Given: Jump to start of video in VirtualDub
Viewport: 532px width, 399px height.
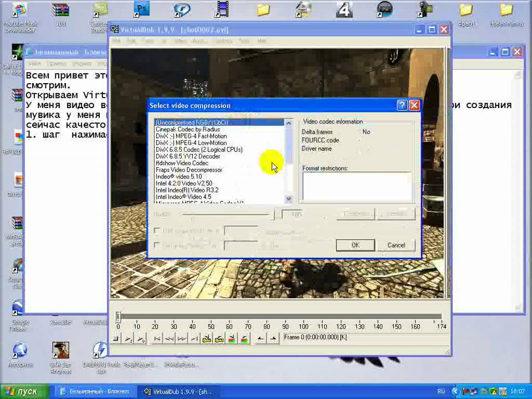Looking at the screenshot, I should pyautogui.click(x=157, y=338).
